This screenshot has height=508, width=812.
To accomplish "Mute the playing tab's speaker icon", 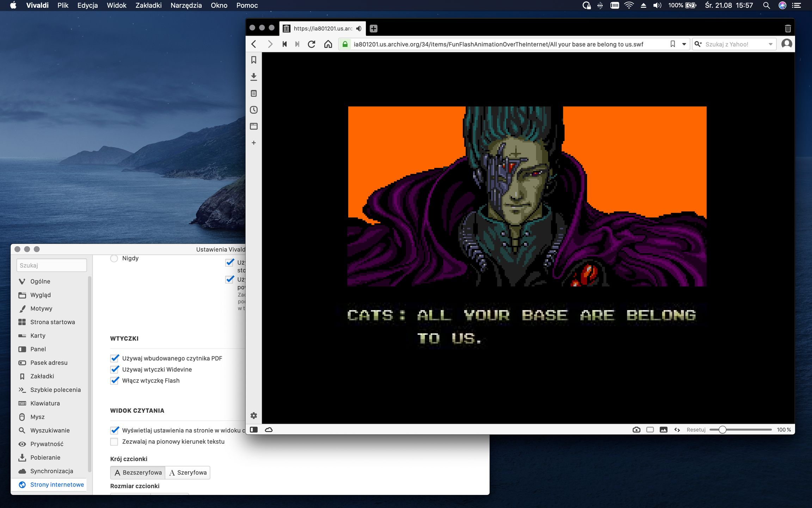I will pyautogui.click(x=359, y=28).
